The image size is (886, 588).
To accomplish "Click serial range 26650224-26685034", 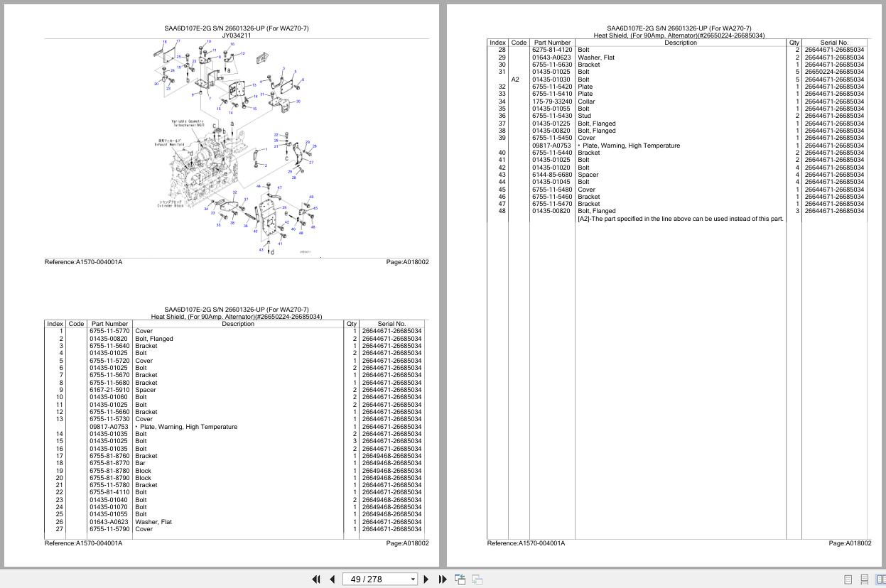I will [834, 72].
